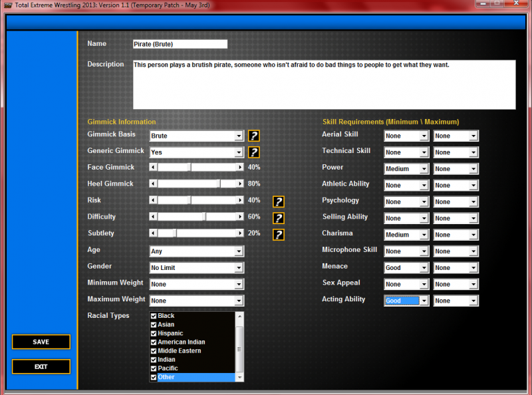Click the EXIT button
The image size is (532, 395).
(41, 366)
